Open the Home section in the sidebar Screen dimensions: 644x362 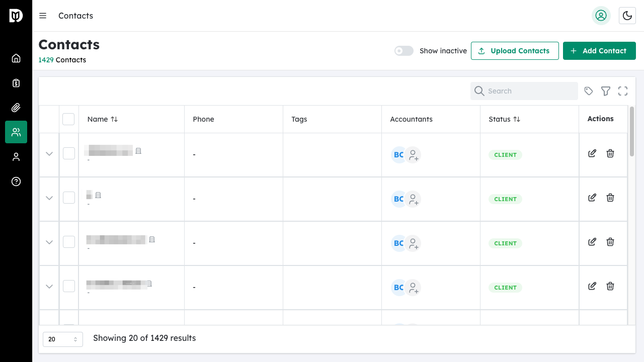coord(16,58)
